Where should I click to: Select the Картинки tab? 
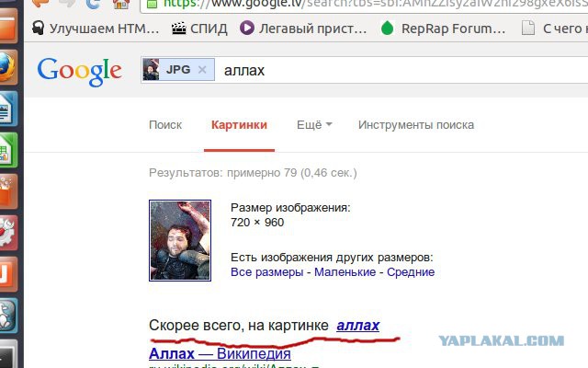click(239, 125)
